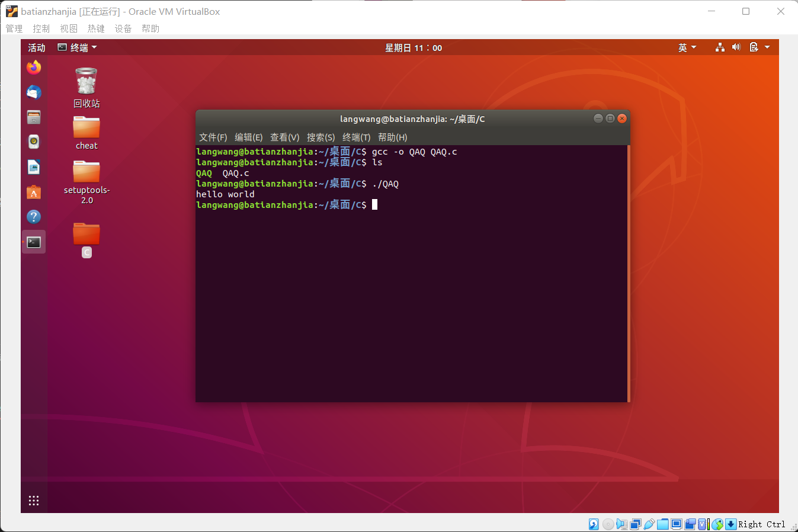Select the C folder on desktop
The height and width of the screenshot is (532, 798).
[86, 240]
